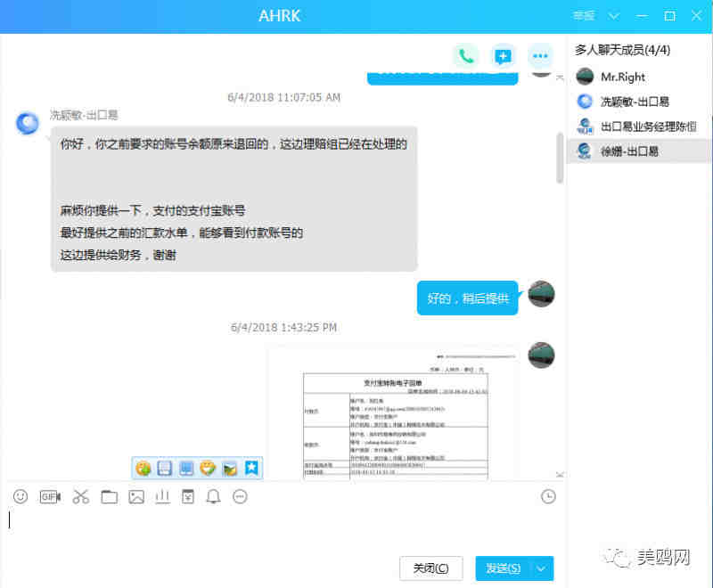Screen dimensions: 713x588
Task: Click 徐姗-出口易's avatar in the member list
Action: (585, 151)
